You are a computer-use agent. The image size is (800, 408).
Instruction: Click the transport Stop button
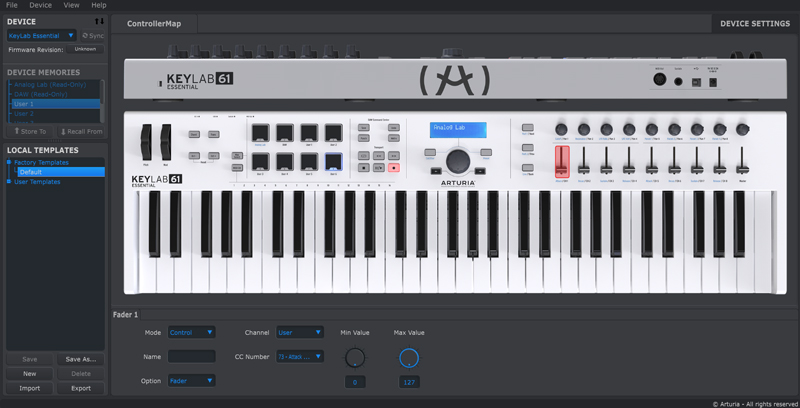point(364,167)
